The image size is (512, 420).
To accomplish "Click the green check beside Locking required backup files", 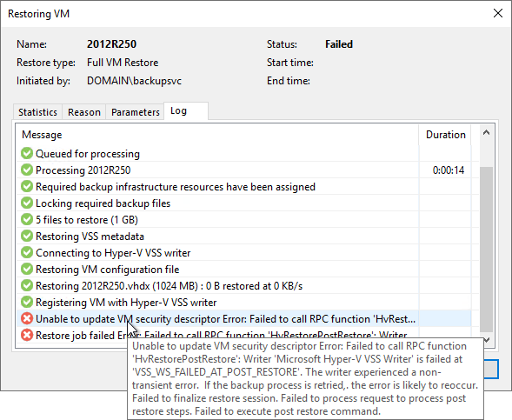I will pyautogui.click(x=27, y=203).
